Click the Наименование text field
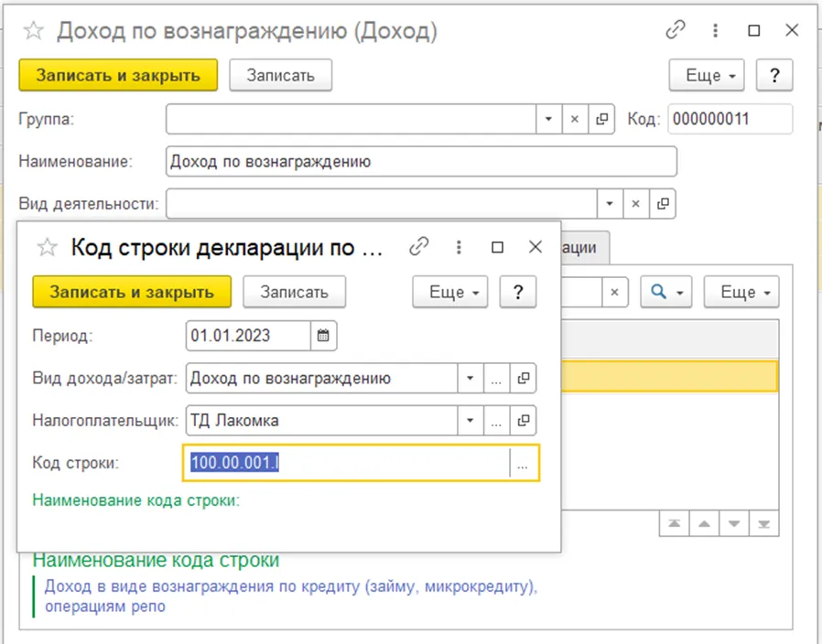The height and width of the screenshot is (644, 822). 421,161
